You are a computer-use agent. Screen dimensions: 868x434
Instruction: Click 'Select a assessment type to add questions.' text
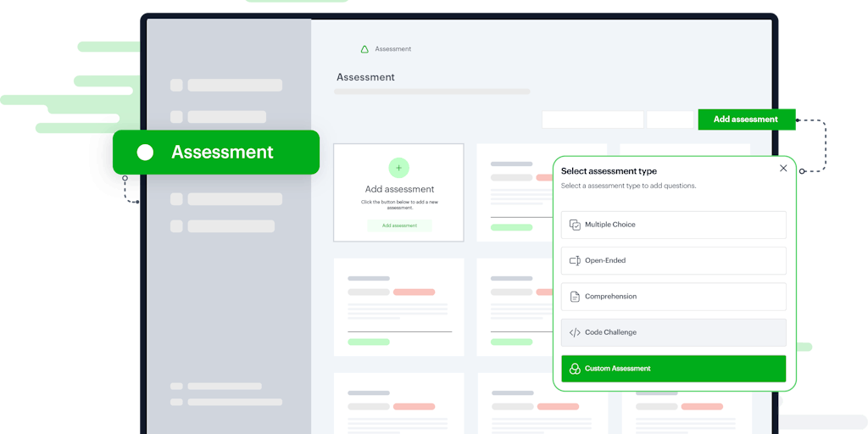[628, 186]
